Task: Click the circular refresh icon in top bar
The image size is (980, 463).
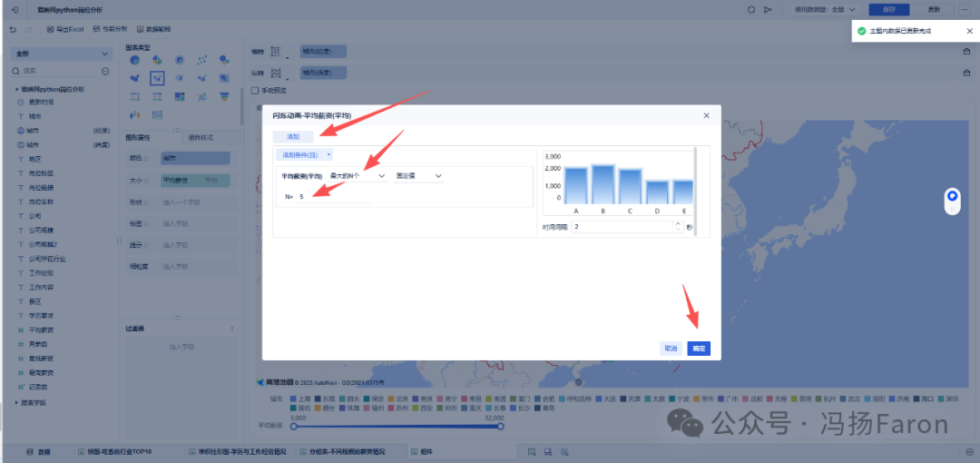Action: coord(751,10)
